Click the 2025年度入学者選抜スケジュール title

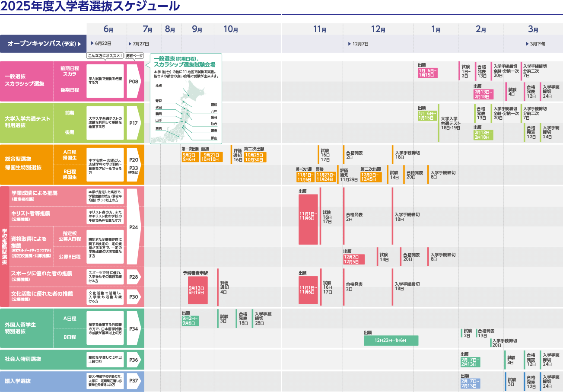pyautogui.click(x=90, y=6)
